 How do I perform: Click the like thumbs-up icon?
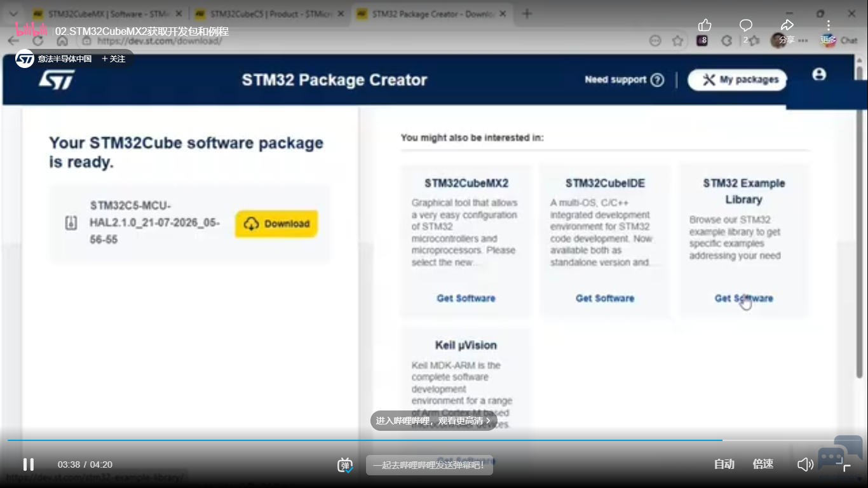pos(705,25)
